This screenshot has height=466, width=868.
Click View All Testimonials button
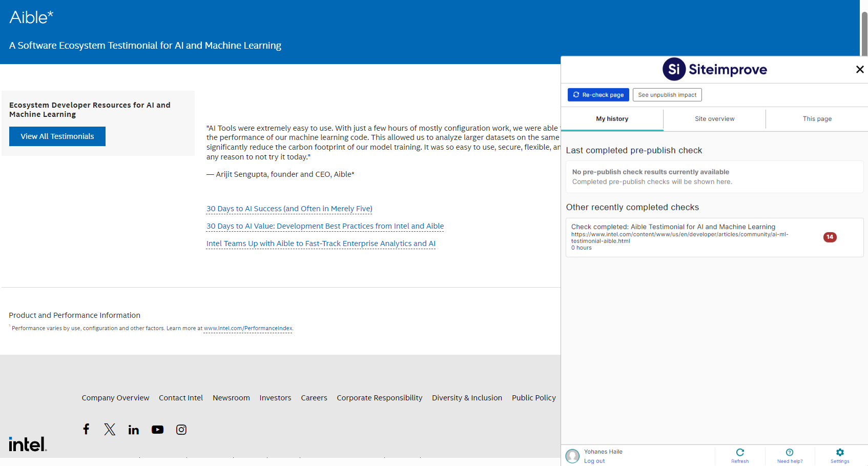[x=57, y=136]
